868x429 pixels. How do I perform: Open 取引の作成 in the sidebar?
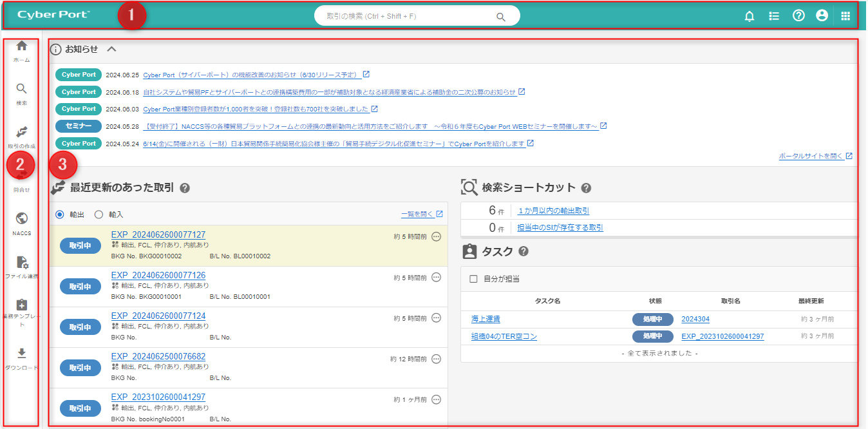pyautogui.click(x=22, y=133)
